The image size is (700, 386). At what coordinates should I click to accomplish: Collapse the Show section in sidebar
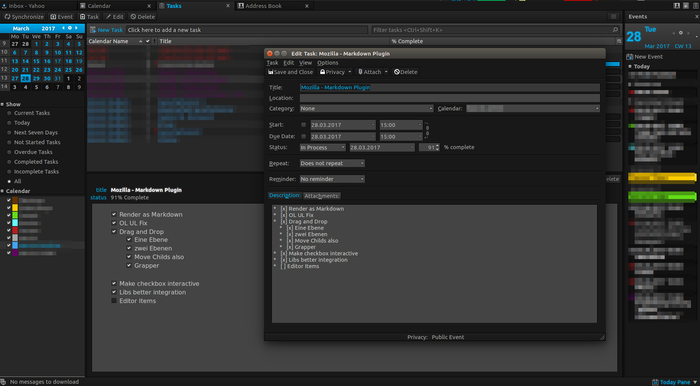tap(2, 104)
